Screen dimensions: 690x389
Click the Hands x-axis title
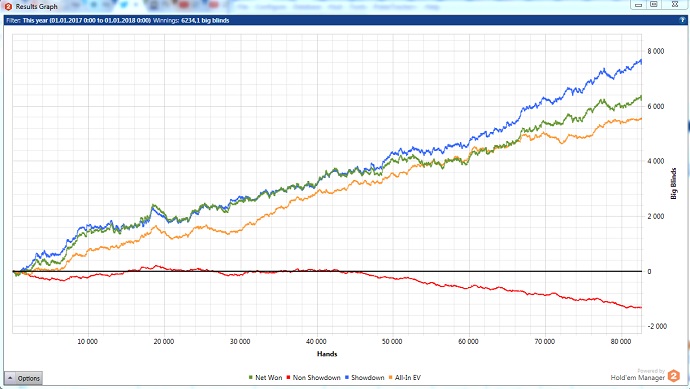327,354
